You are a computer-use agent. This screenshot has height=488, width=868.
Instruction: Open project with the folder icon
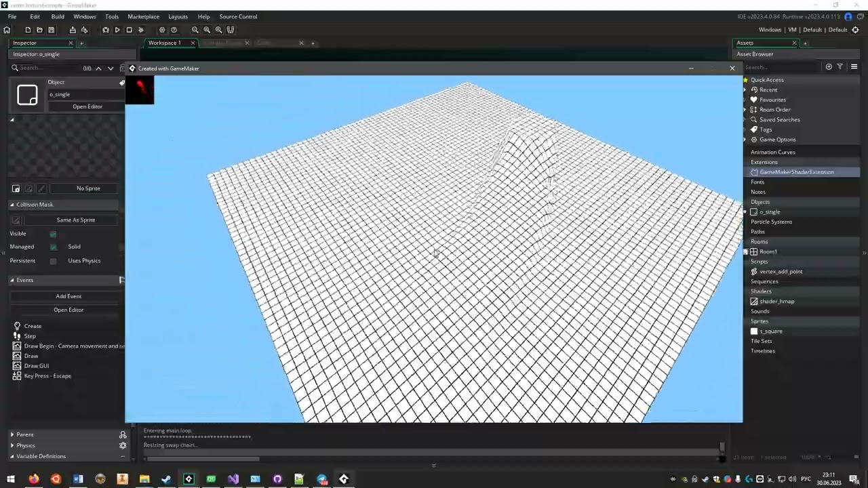pos(39,30)
